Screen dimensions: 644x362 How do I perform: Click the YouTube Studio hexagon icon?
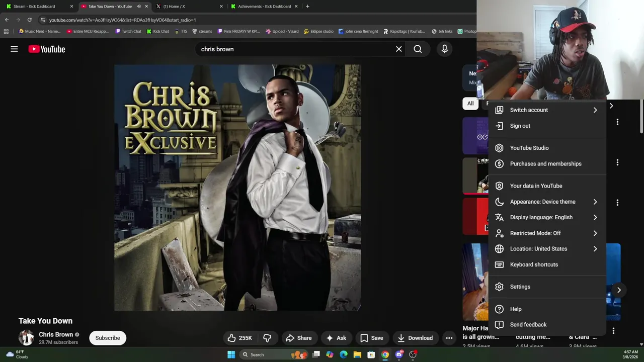click(499, 148)
